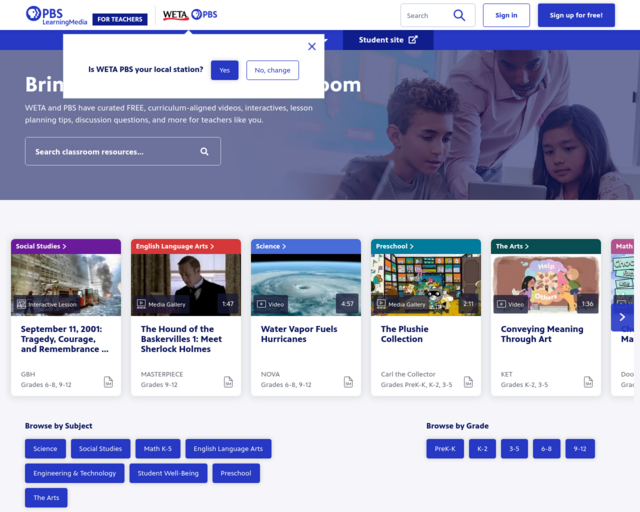Click the PBS LearningMedia logo
Image resolution: width=640 pixels, height=512 pixels.
click(x=56, y=16)
